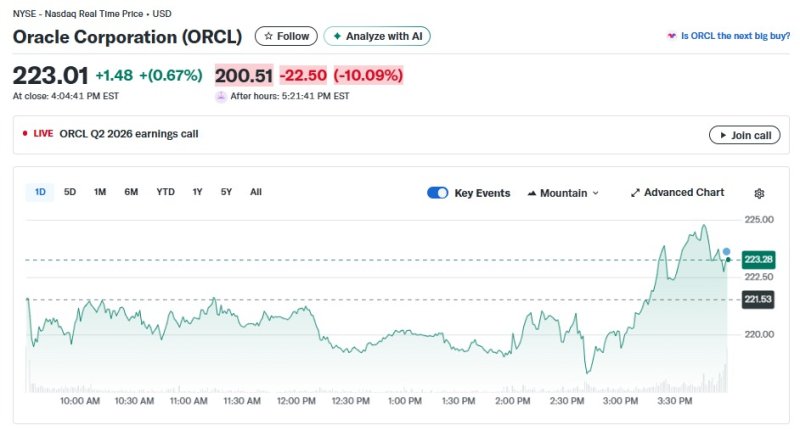Screen dimensions: 800x431
Task: Switch to the 5D time range
Action: click(70, 192)
